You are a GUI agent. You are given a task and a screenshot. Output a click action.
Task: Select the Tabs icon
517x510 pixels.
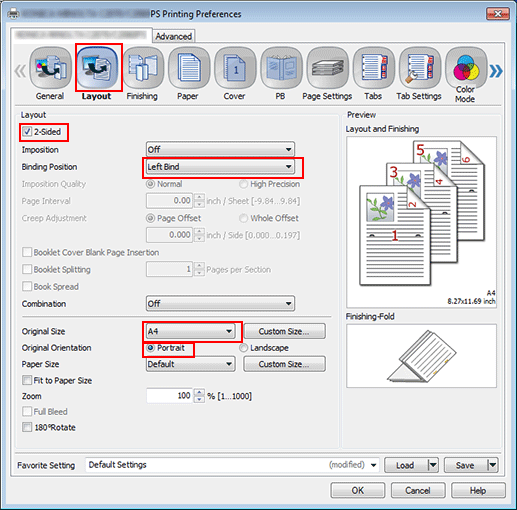[x=373, y=68]
